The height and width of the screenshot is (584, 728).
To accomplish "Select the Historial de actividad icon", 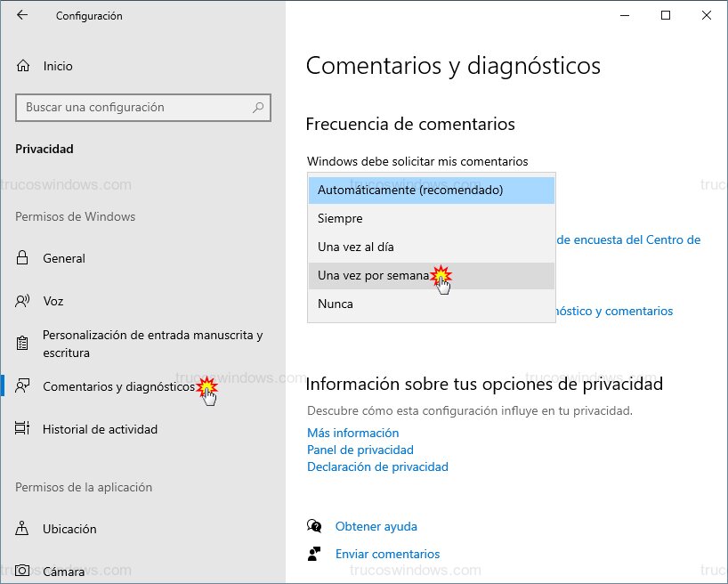I will (21, 429).
